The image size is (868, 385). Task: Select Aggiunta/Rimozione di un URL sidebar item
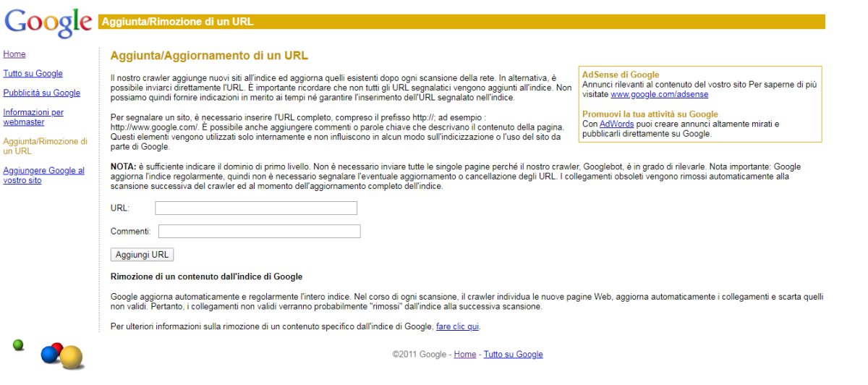(x=46, y=146)
